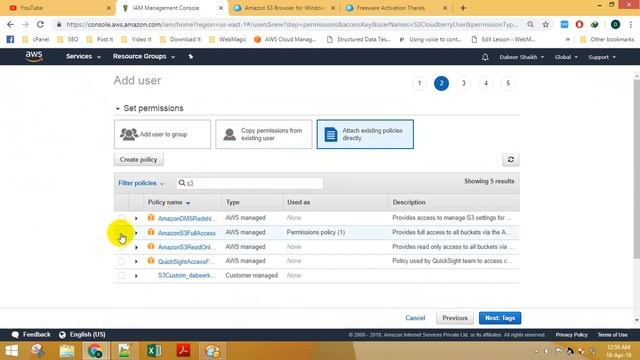Open the Services dropdown menu
This screenshot has height=360, width=640.
click(x=83, y=56)
